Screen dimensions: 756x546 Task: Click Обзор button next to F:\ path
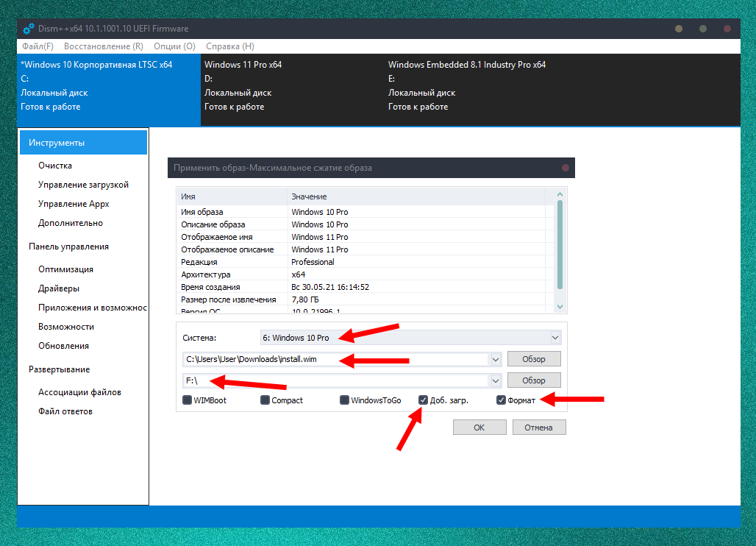[x=534, y=380]
